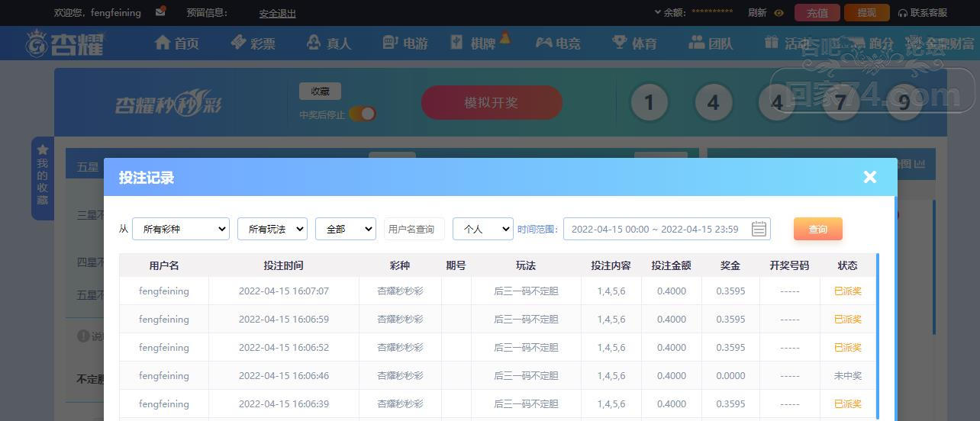The image size is (980, 421).
Task: Open the 所有玩法 dropdown
Action: 272,229
